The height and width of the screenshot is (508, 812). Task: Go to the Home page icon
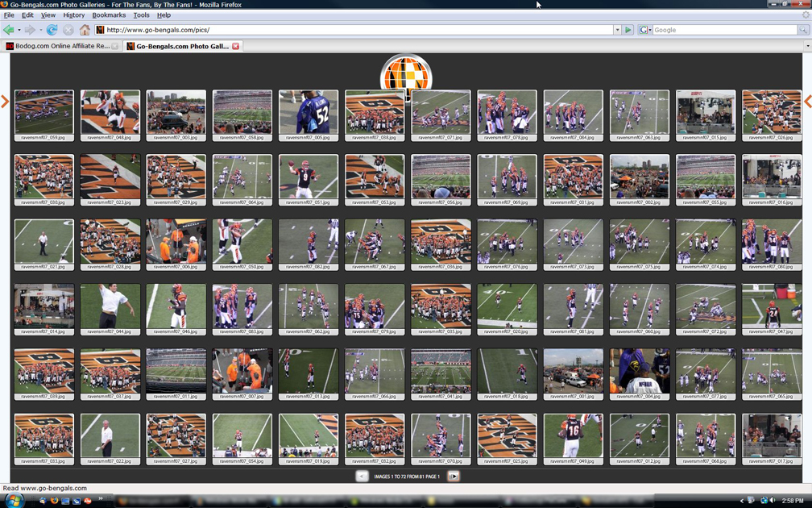pos(85,30)
